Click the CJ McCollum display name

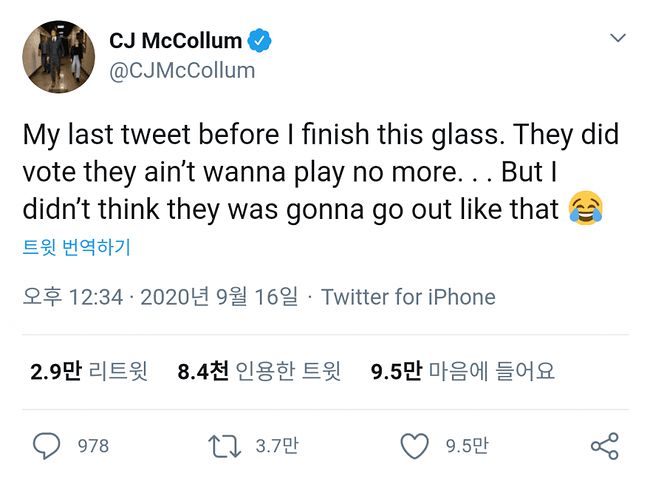pyautogui.click(x=175, y=41)
